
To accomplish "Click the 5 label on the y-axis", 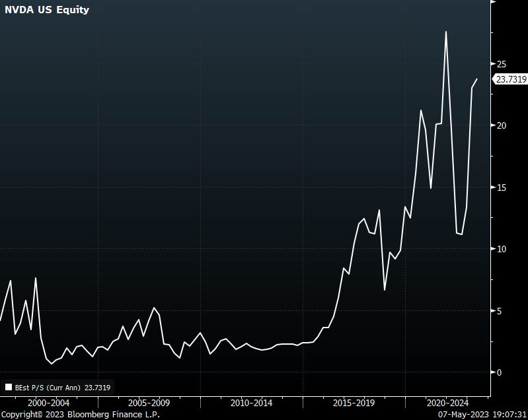I will 499,311.
